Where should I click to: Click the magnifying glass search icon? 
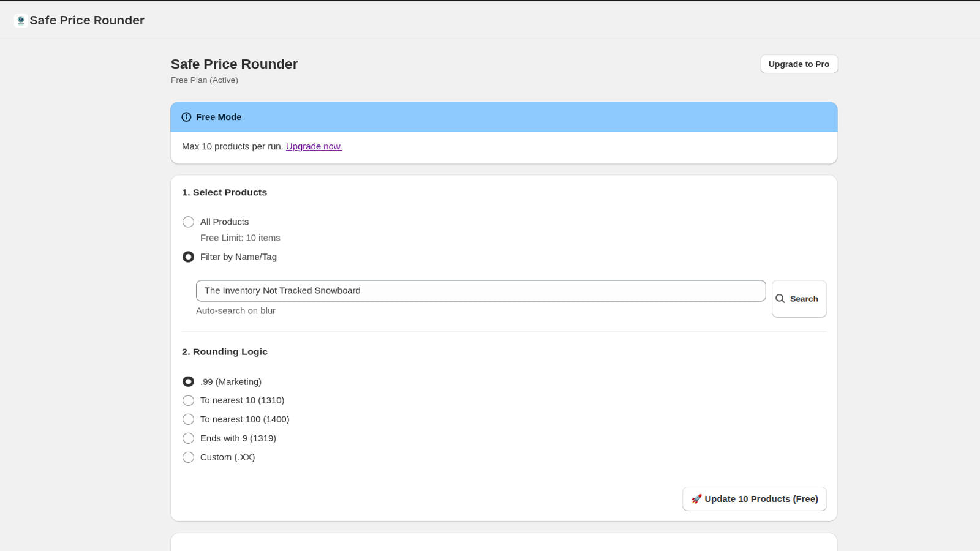[780, 299]
